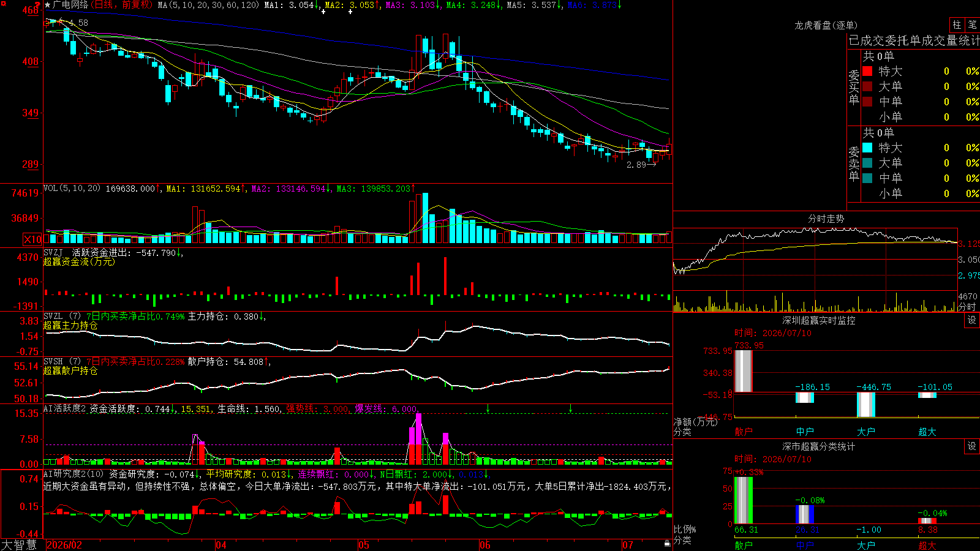Jump to month 05 on date axis
The image size is (980, 551).
(364, 545)
